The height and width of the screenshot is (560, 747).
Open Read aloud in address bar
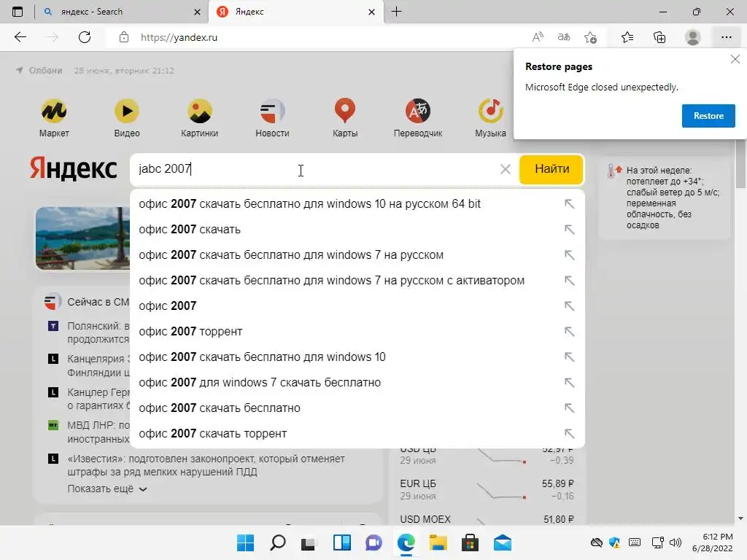point(538,37)
